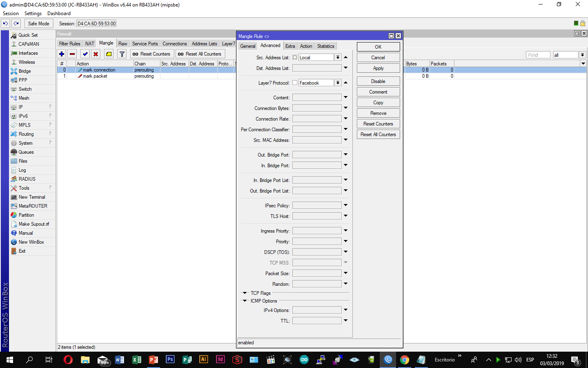Open the NAT tab in Firewall

(x=90, y=44)
